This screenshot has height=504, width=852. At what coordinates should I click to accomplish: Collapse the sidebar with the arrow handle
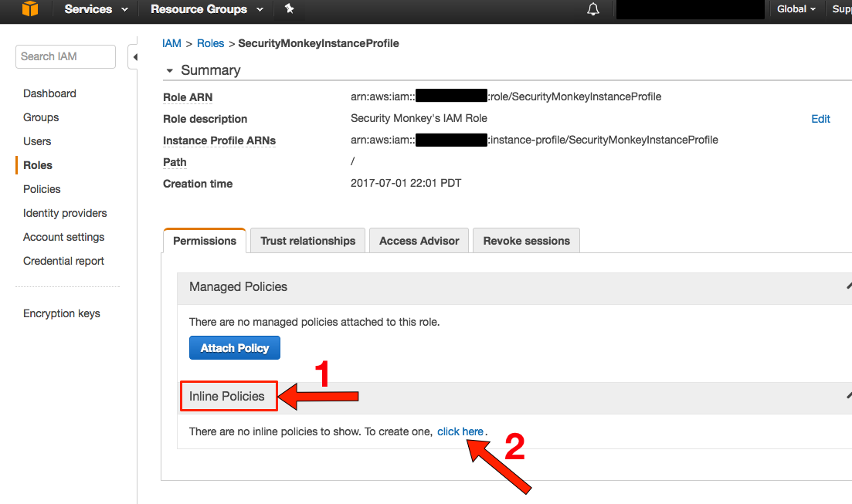(x=134, y=56)
